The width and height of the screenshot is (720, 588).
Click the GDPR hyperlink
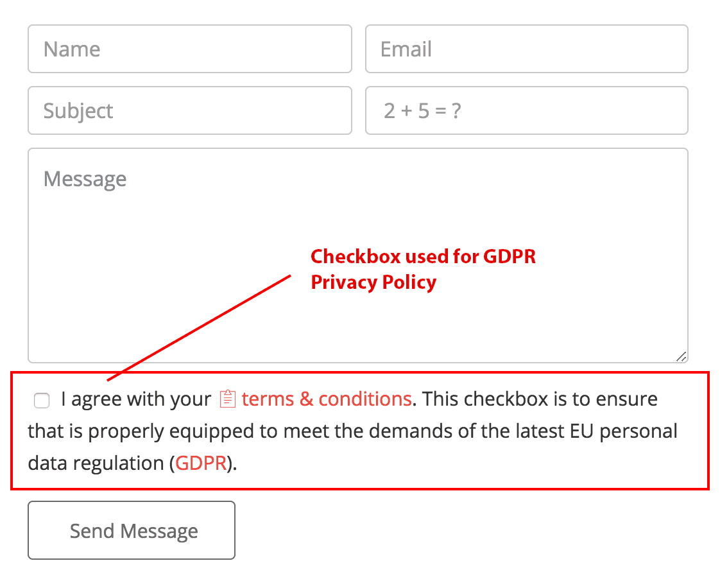pos(200,463)
